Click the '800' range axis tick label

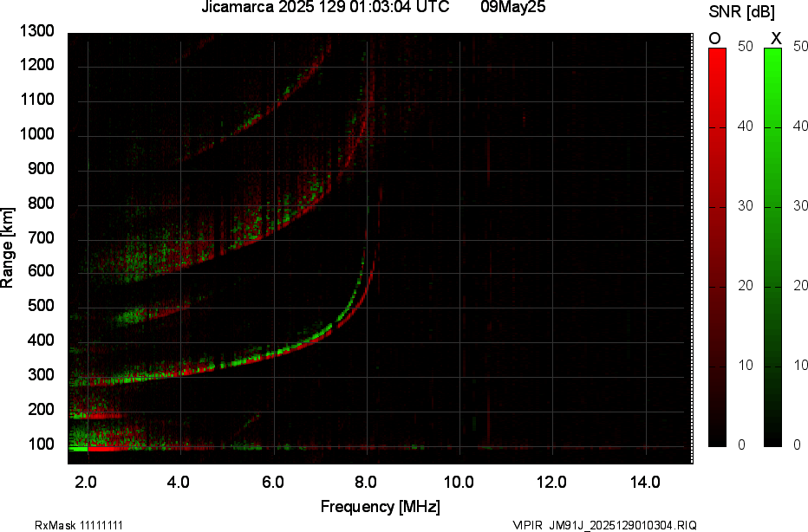pyautogui.click(x=40, y=204)
